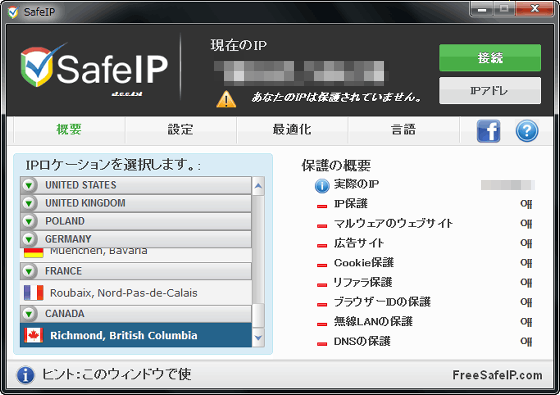Select Roubaix, Nord-Pas-de-Calais location
The image size is (560, 395).
136,293
